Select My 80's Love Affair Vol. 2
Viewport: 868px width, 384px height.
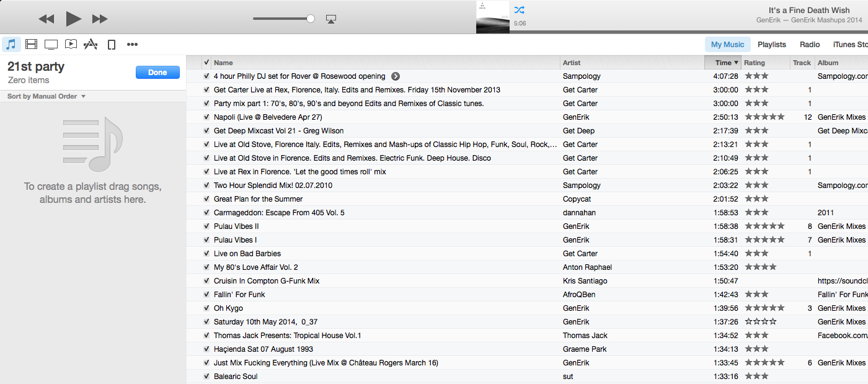coord(256,267)
